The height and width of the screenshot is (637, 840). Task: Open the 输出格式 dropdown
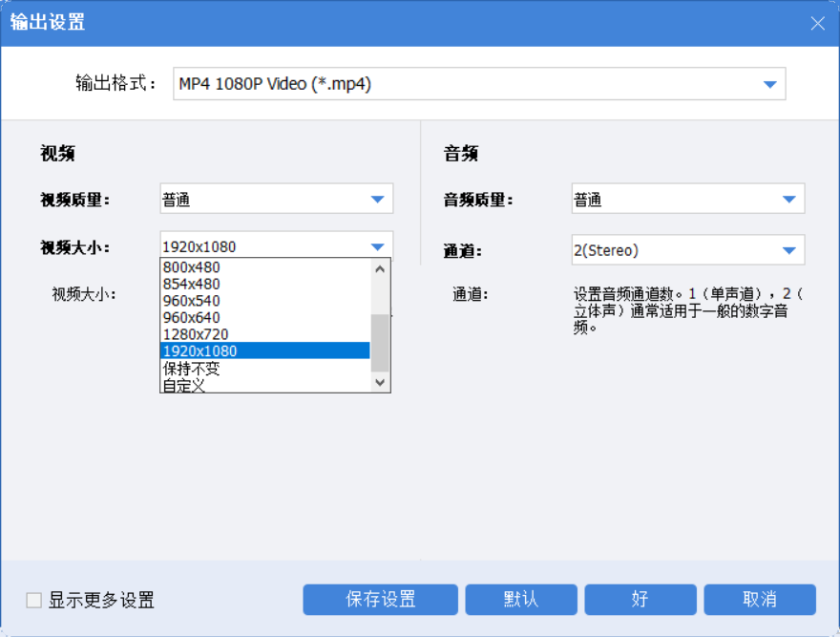479,84
